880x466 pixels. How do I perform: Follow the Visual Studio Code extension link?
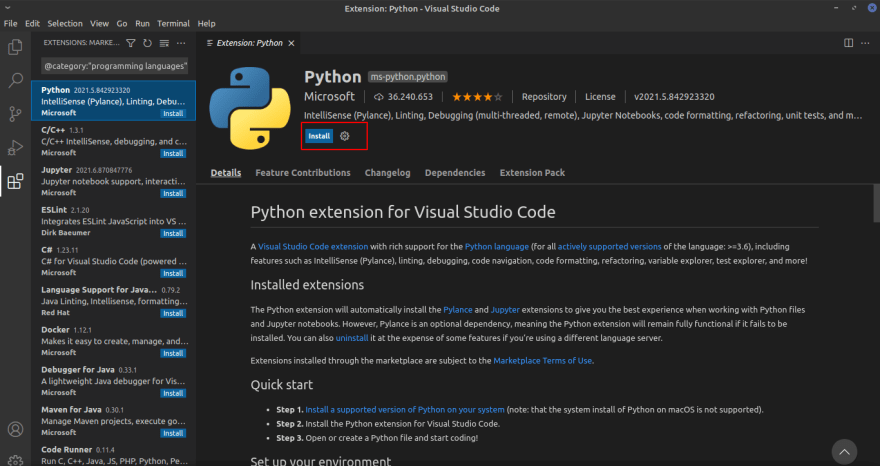[313, 246]
